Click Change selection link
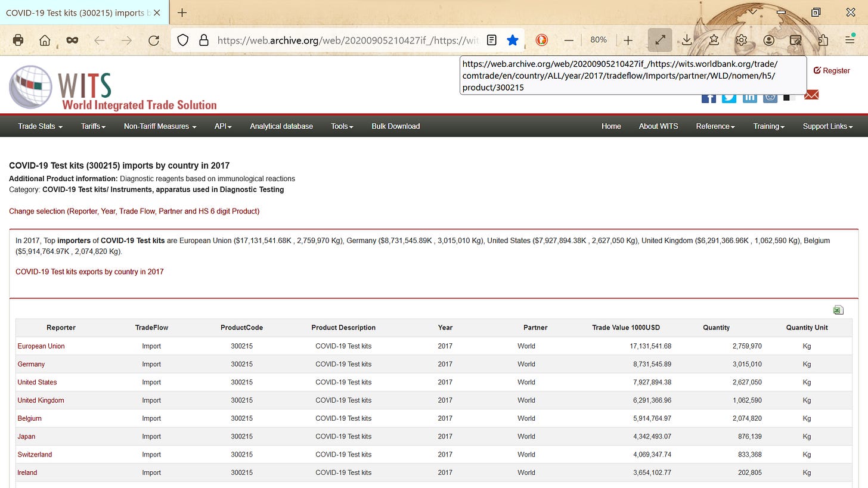 pos(134,211)
